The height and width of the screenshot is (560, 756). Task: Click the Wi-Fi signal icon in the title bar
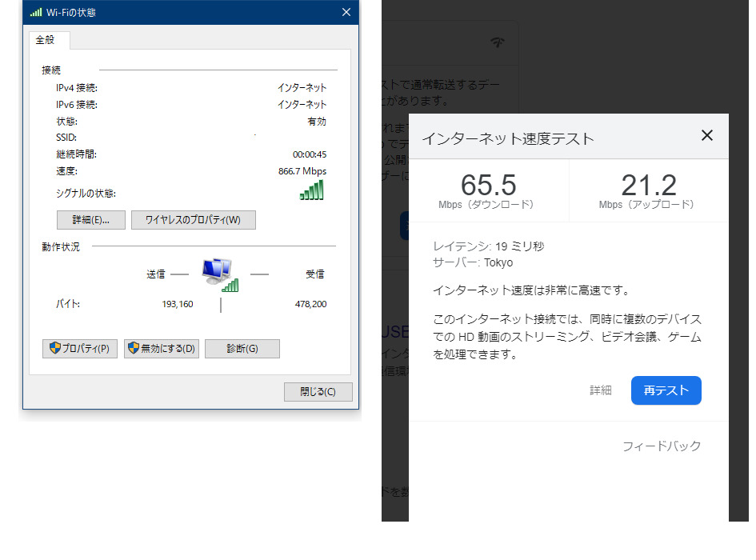click(x=36, y=12)
